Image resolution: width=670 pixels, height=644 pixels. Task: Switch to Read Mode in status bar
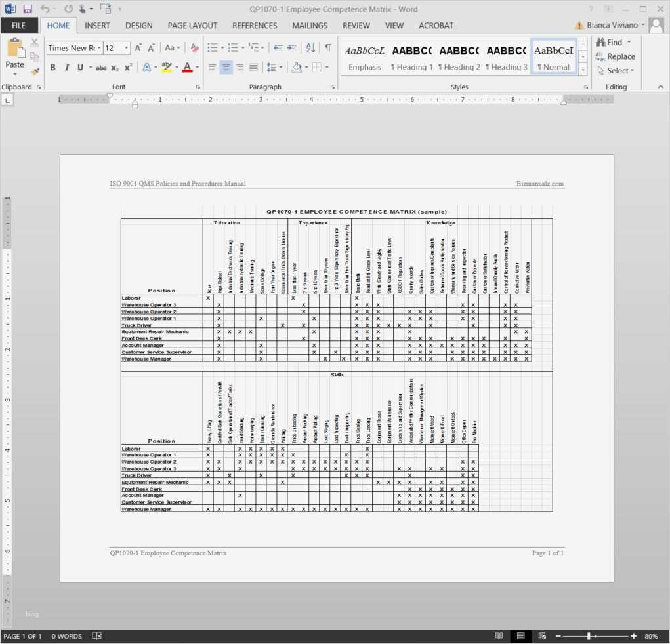pos(499,636)
